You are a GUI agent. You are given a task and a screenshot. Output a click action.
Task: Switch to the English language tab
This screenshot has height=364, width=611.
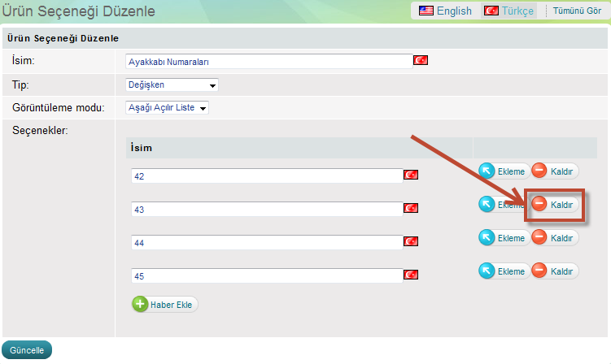[x=445, y=11]
